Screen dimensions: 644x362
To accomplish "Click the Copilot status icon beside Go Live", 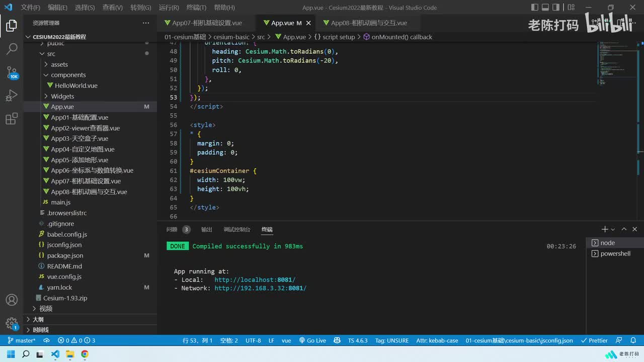I will [337, 340].
